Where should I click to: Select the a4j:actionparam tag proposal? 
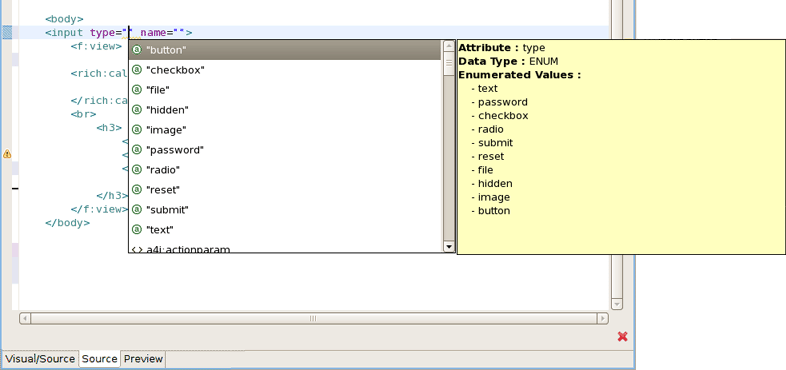click(x=285, y=248)
